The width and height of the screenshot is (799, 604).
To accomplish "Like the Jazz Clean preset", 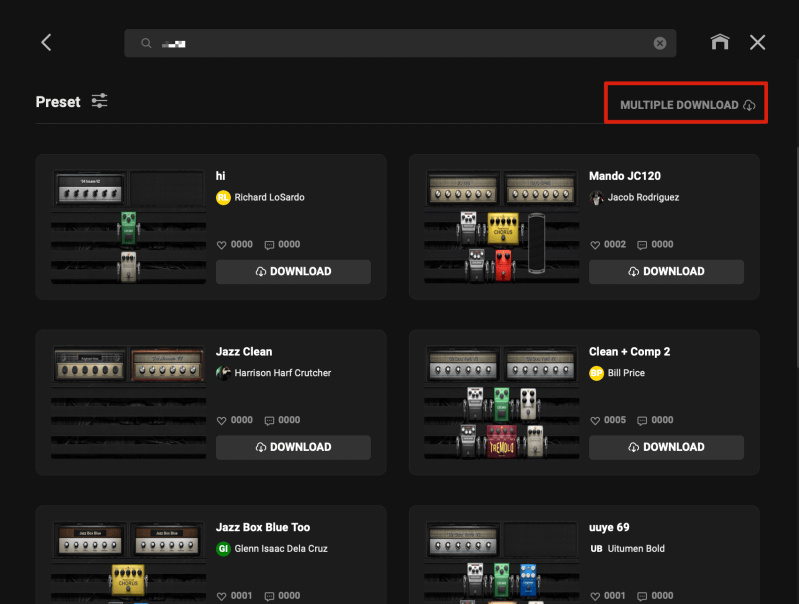I will point(222,421).
